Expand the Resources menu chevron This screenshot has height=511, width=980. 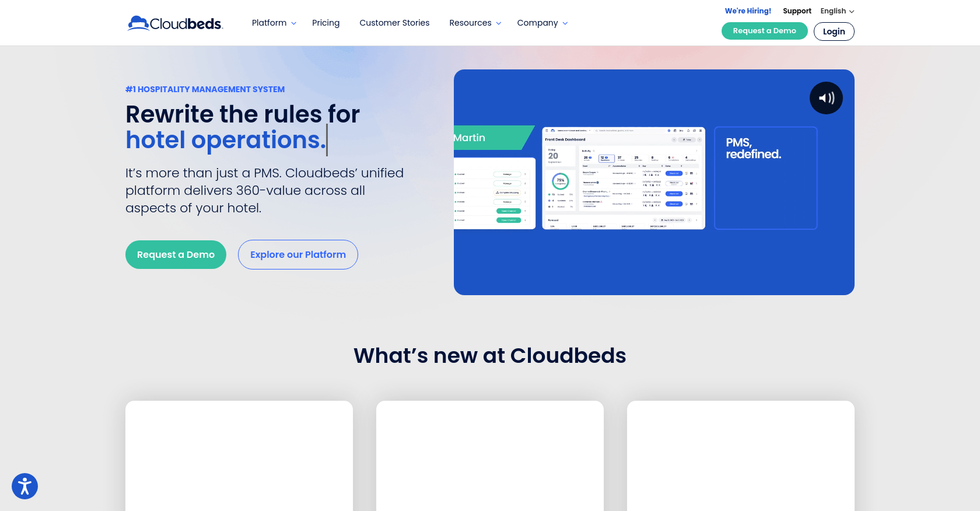499,23
